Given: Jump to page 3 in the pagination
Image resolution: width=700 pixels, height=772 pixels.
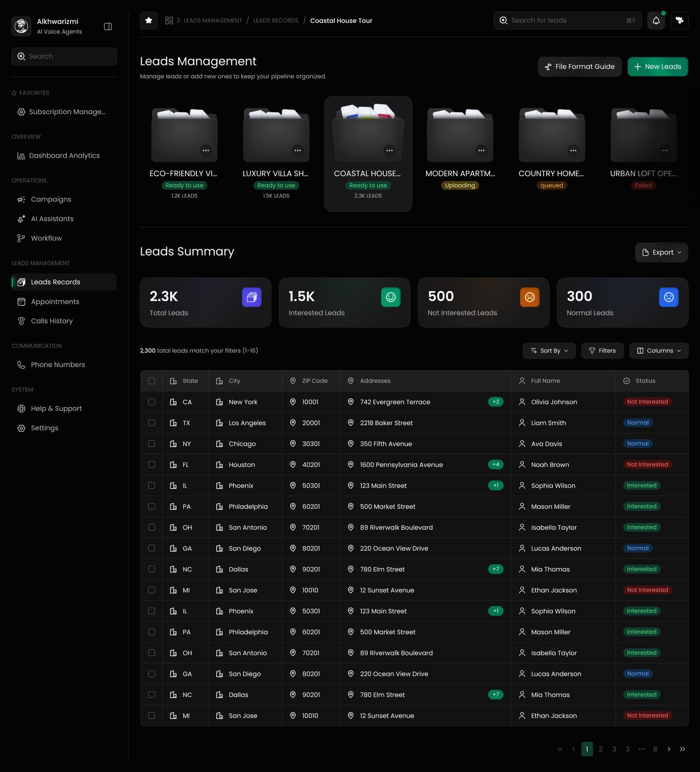Looking at the screenshot, I should pyautogui.click(x=614, y=749).
